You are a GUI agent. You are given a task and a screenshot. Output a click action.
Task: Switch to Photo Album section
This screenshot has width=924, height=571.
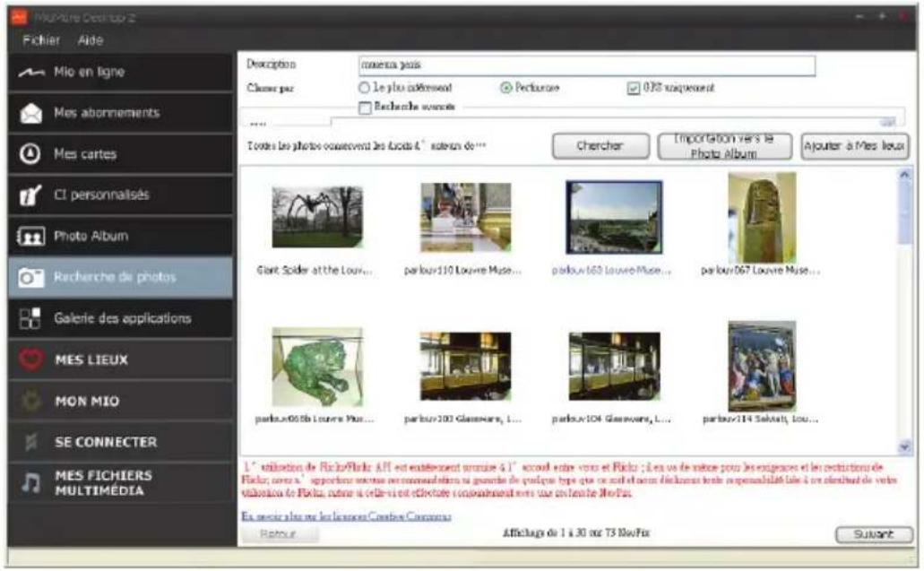coord(121,236)
